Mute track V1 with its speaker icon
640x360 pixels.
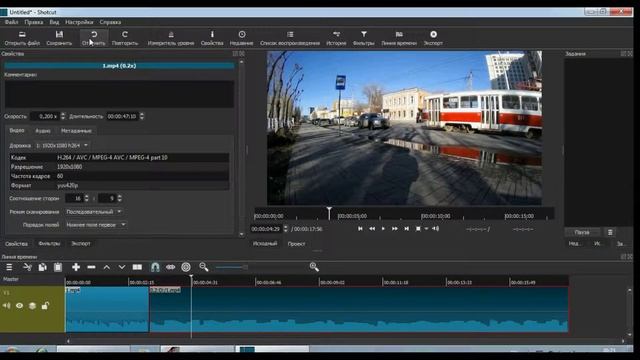(6, 306)
